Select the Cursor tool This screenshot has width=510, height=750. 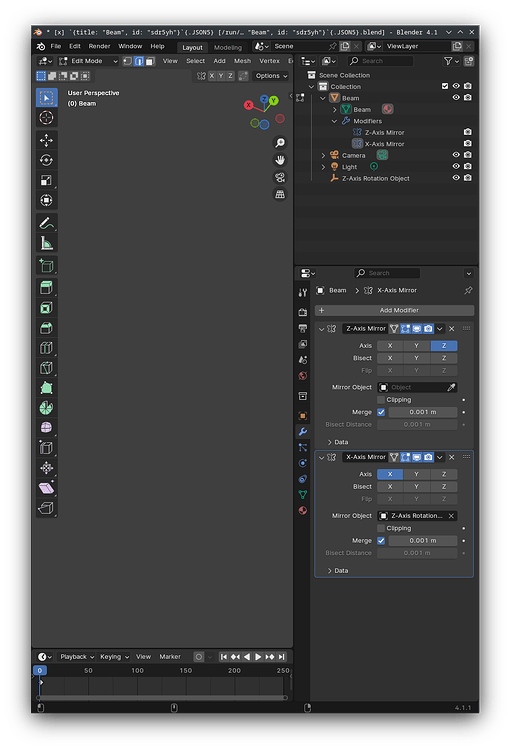coord(46,118)
